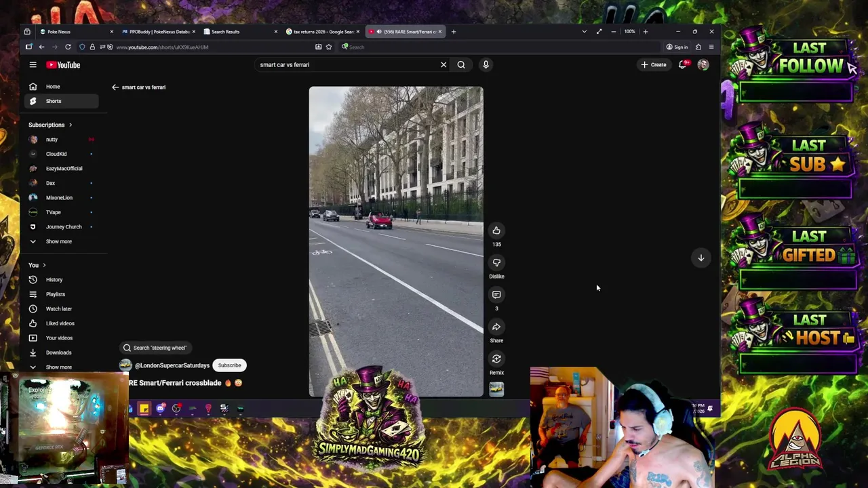Open History in sidebar
The image size is (868, 488).
click(62, 280)
